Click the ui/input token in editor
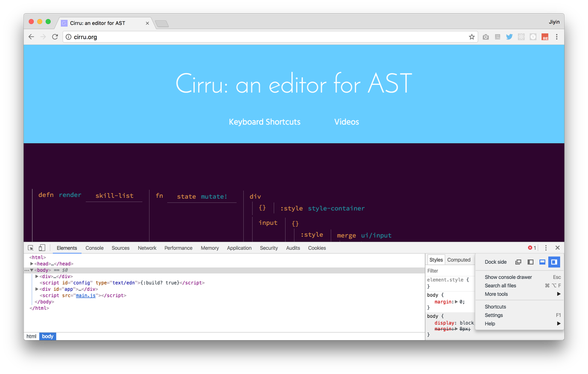Image resolution: width=588 pixels, height=374 pixels. [376, 235]
